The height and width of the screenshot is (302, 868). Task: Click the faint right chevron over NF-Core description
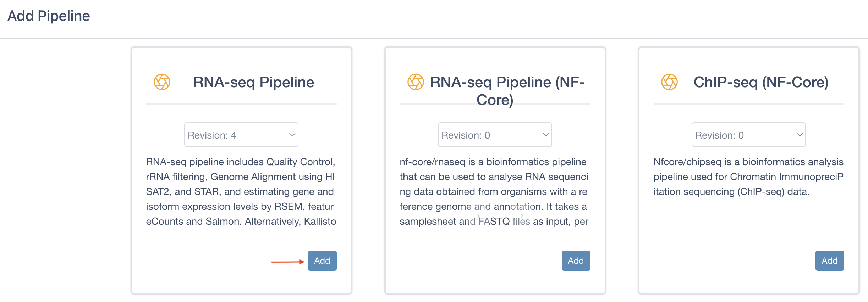click(x=522, y=216)
